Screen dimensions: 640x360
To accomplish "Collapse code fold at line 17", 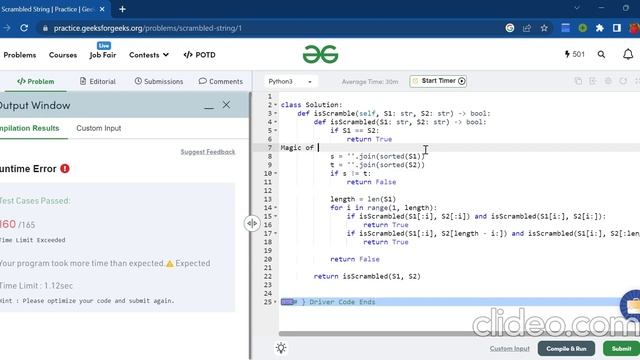I will pos(276,233).
